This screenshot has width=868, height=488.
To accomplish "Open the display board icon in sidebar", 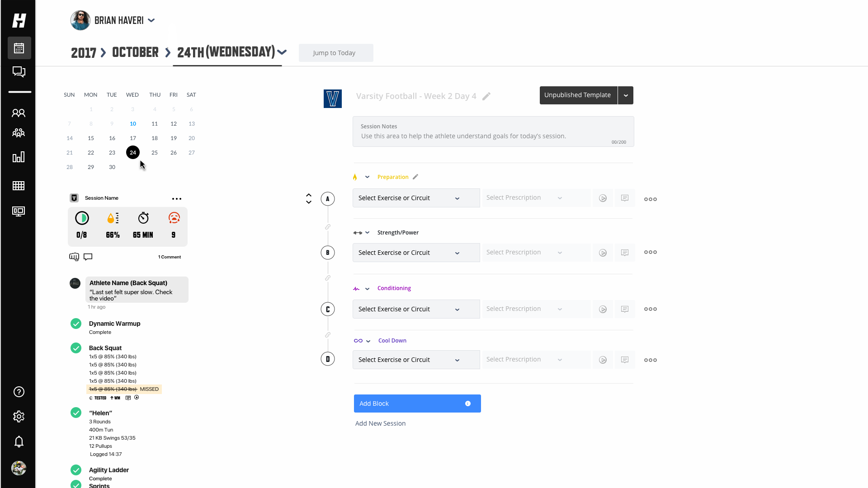I will 19,211.
